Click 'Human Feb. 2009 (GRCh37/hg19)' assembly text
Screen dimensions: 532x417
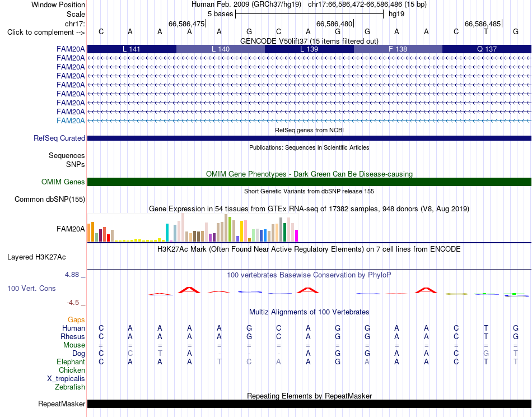246,4
